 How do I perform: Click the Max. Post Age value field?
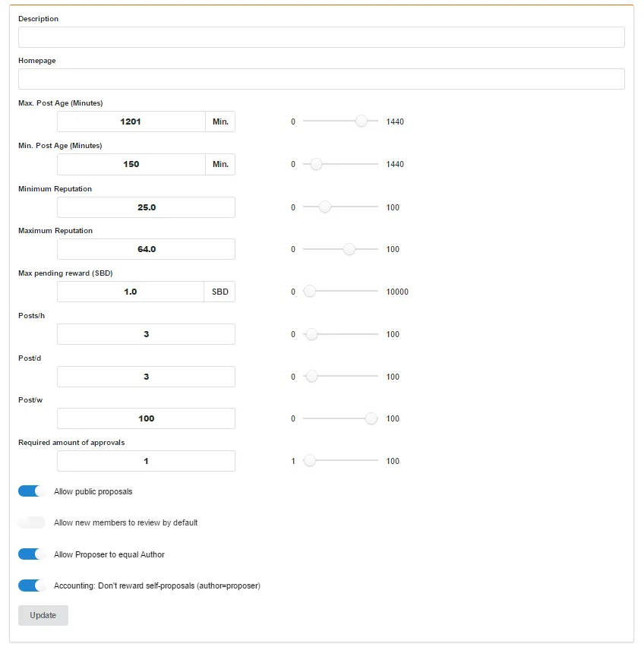131,122
